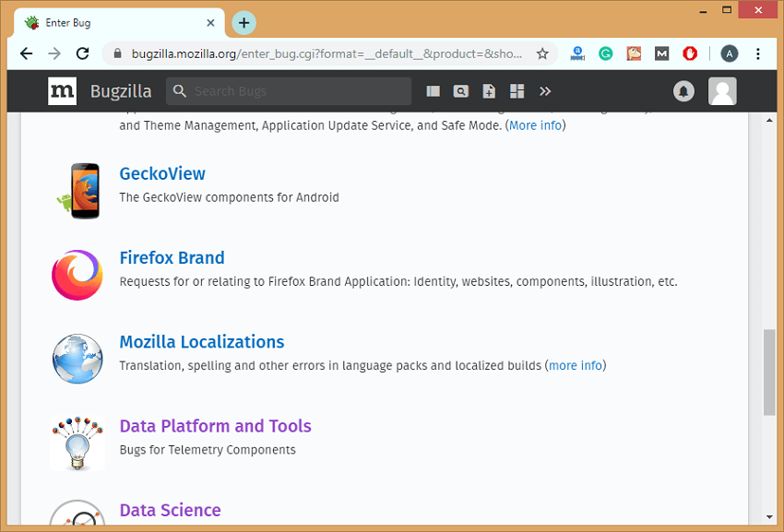Click the Mozilla Localizations globe thumbnail

[x=77, y=359]
